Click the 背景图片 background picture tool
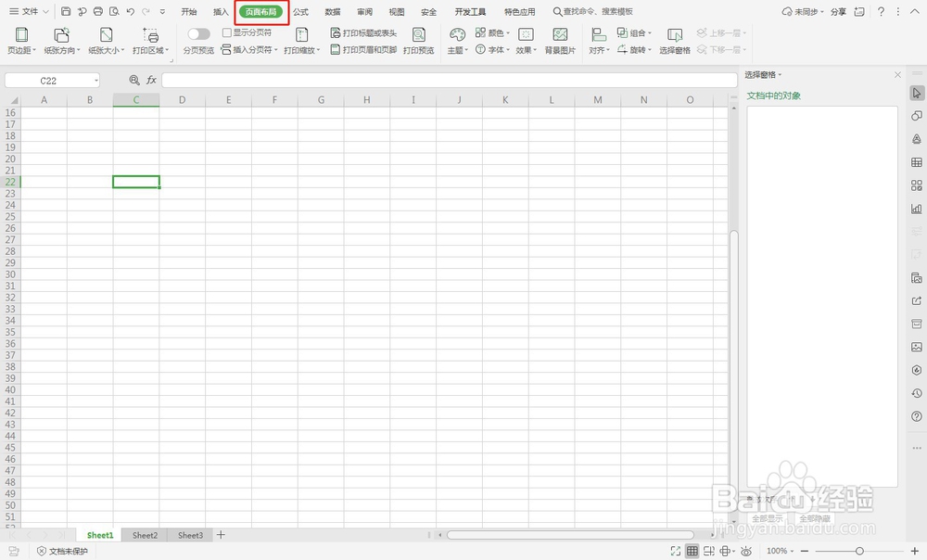927x560 pixels. pyautogui.click(x=560, y=41)
